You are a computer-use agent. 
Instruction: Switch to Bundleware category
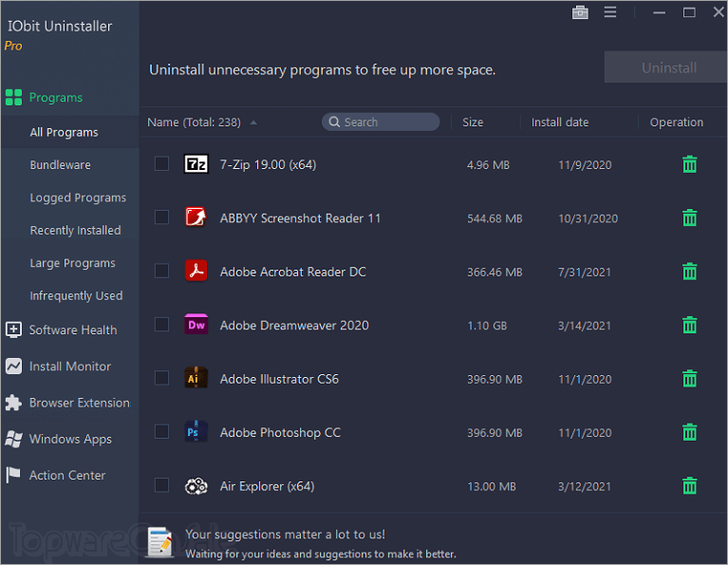[x=61, y=165]
